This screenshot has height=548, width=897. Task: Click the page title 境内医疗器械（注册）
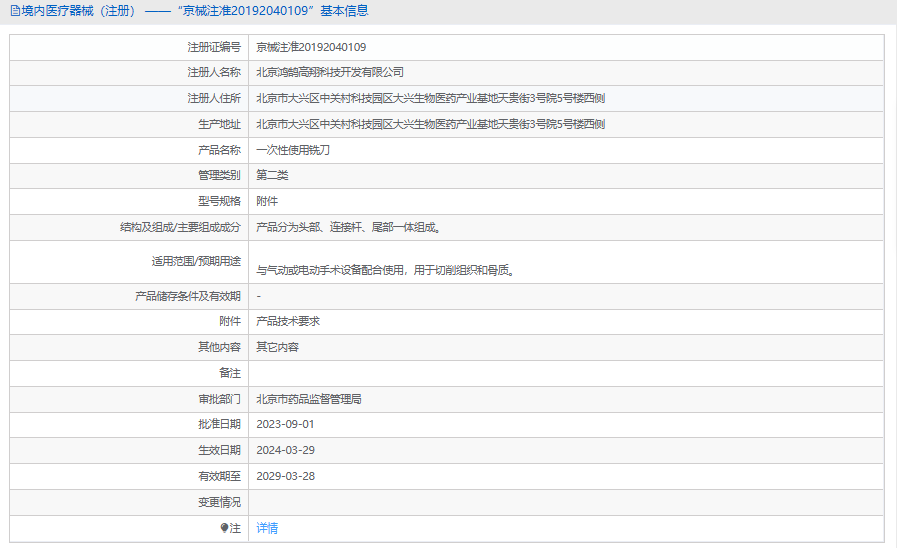click(80, 11)
